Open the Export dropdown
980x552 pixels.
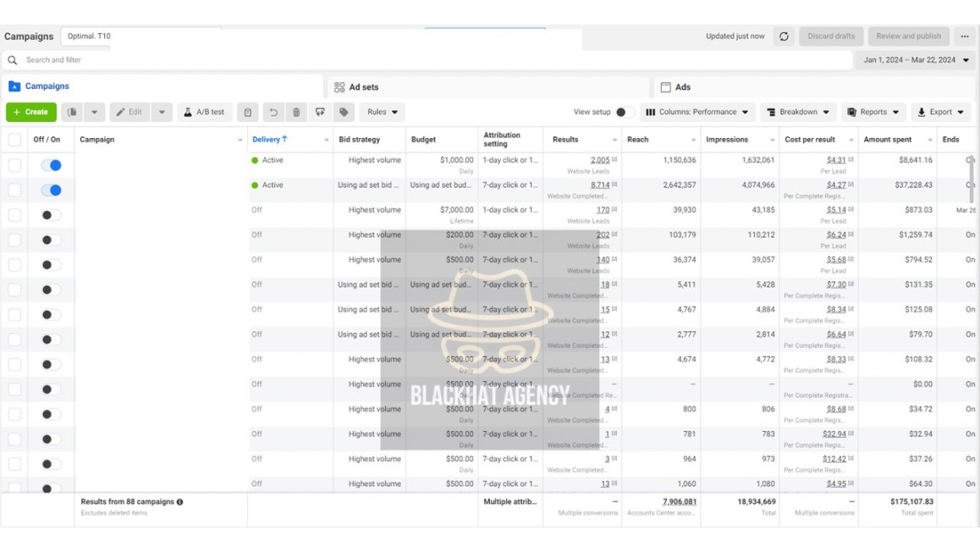(940, 112)
